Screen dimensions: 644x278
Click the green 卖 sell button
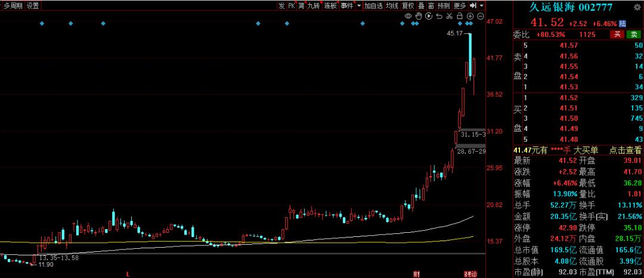point(634,35)
